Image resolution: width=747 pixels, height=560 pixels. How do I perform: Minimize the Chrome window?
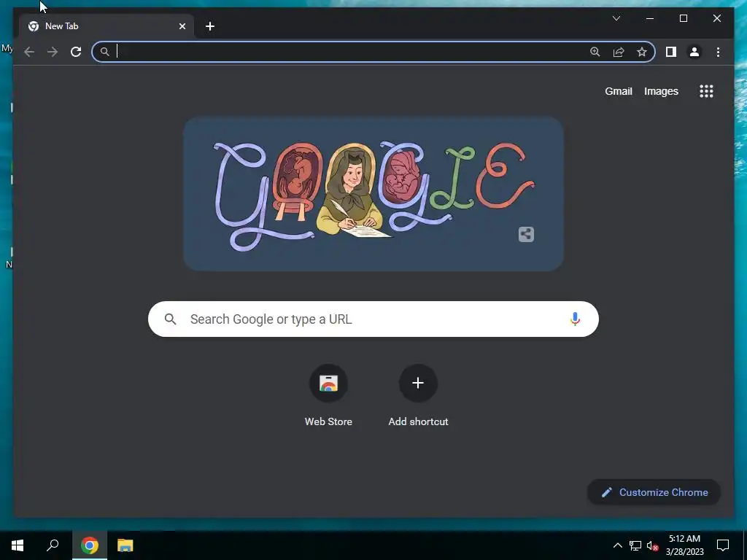tap(650, 18)
